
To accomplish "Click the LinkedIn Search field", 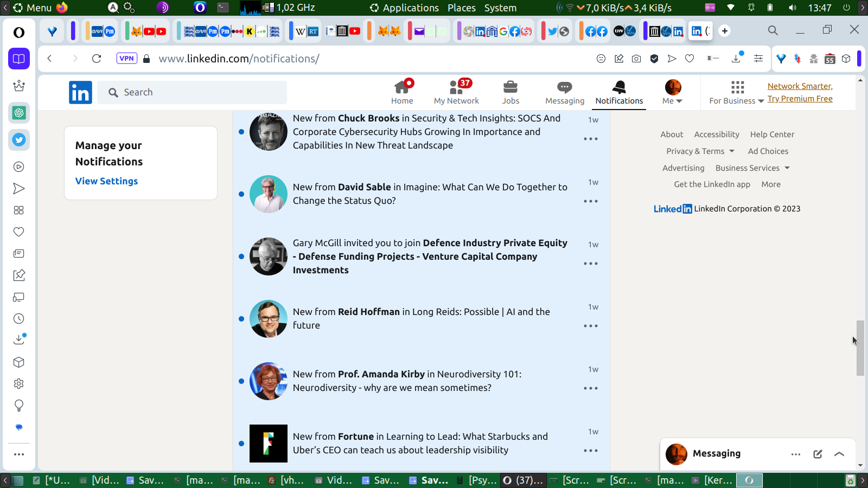I will (x=193, y=92).
